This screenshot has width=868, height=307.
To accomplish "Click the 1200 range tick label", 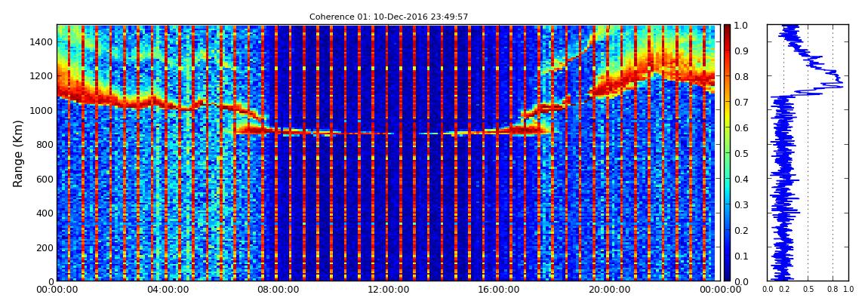I will click(42, 75).
